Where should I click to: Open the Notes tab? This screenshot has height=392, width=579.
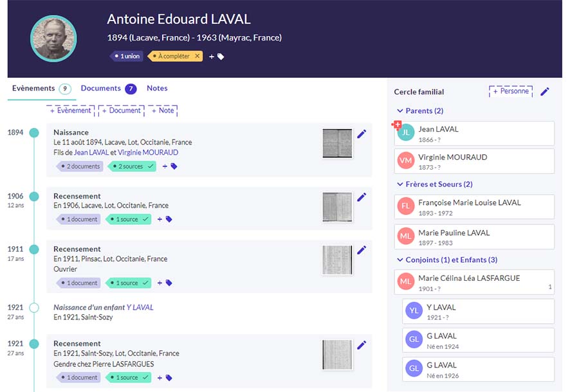(x=157, y=89)
